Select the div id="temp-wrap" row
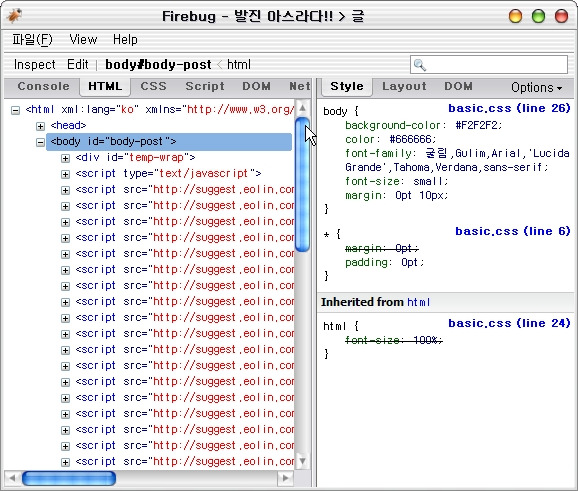The height and width of the screenshot is (491, 578). 135,158
